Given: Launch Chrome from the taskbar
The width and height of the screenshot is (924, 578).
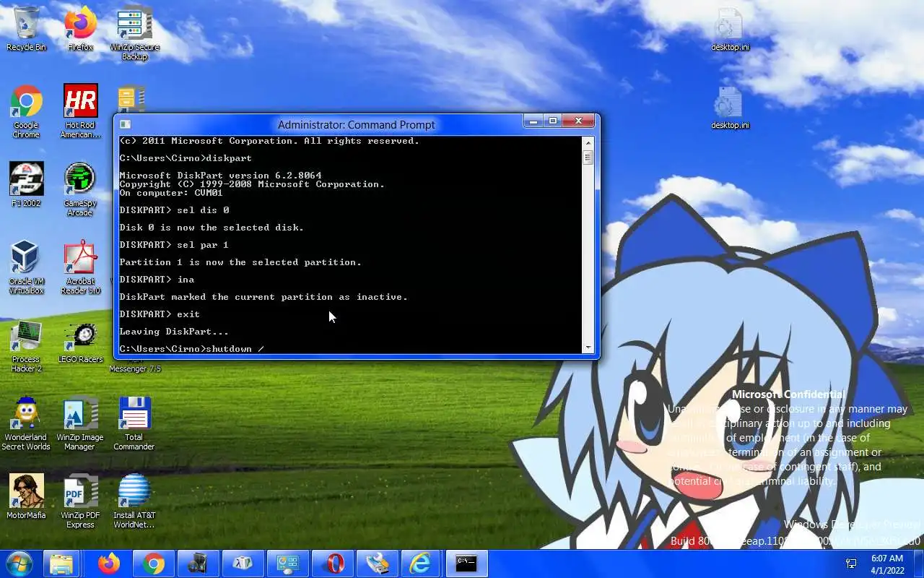Looking at the screenshot, I should pos(153,564).
